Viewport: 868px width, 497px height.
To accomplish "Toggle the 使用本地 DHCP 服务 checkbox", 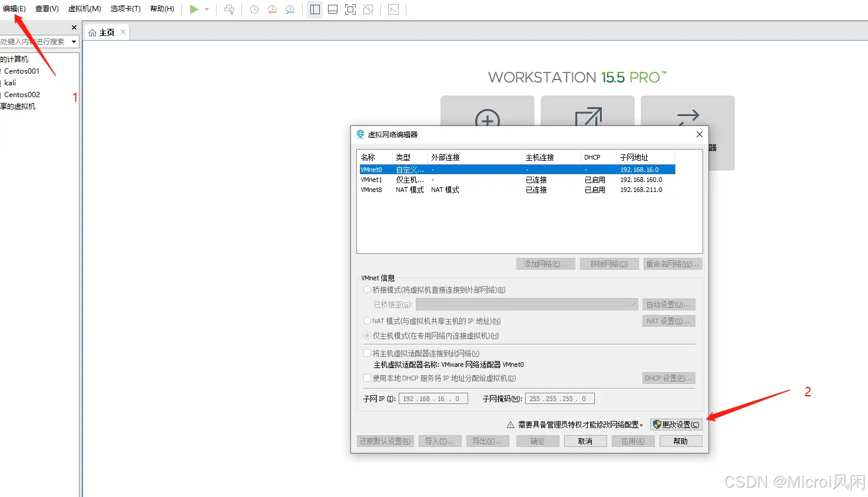I will tap(367, 378).
